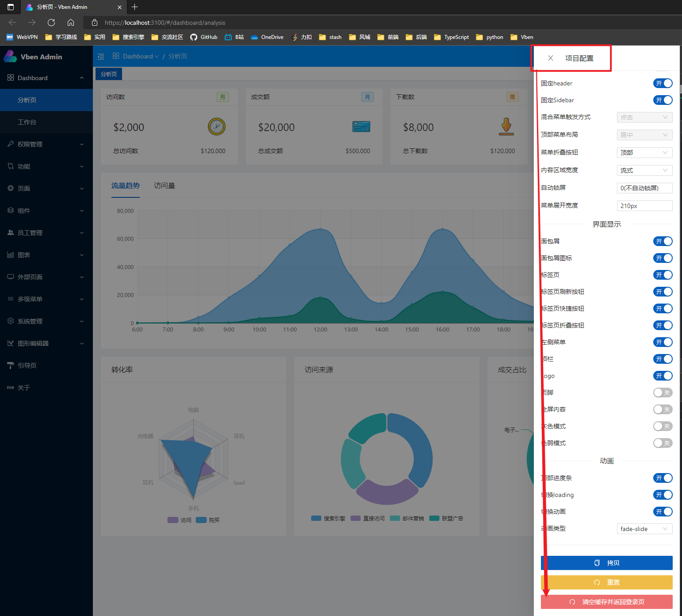Click the 图表 chart icon in sidebar
Screen dimensions: 682x616
[11, 254]
